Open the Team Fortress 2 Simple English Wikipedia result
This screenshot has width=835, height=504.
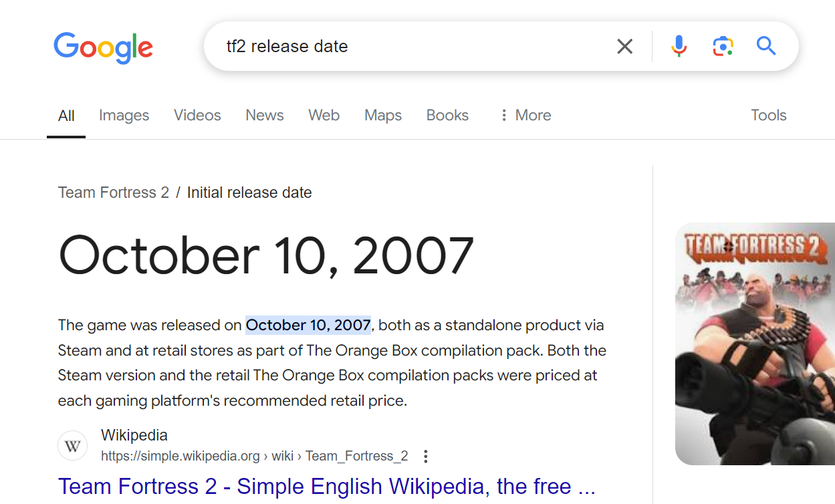[326, 486]
